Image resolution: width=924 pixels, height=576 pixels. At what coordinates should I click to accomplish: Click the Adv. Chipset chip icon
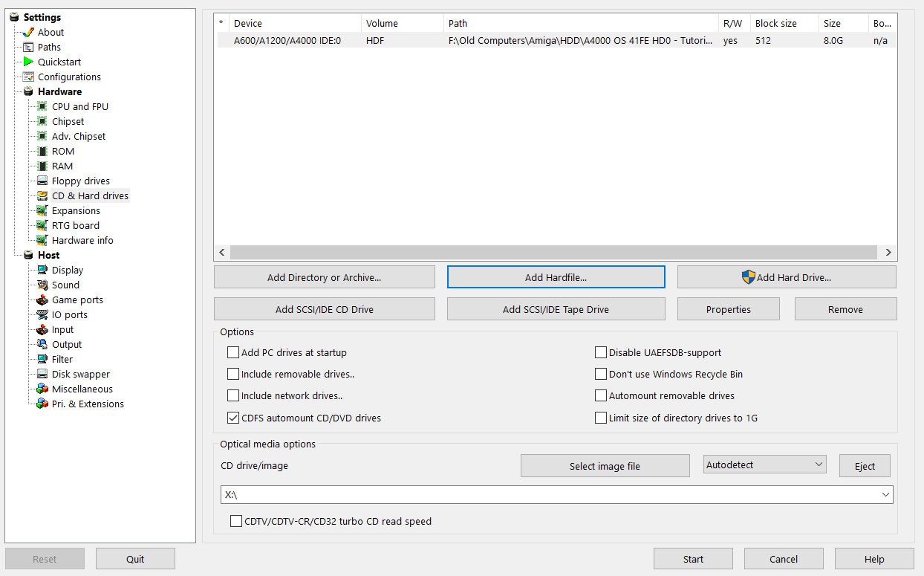click(x=42, y=136)
